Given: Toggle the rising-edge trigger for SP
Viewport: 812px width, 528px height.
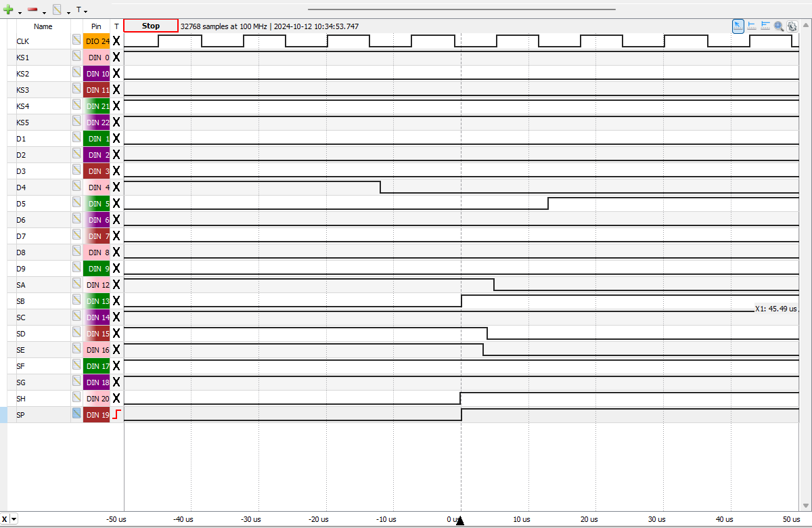Looking at the screenshot, I should point(116,415).
